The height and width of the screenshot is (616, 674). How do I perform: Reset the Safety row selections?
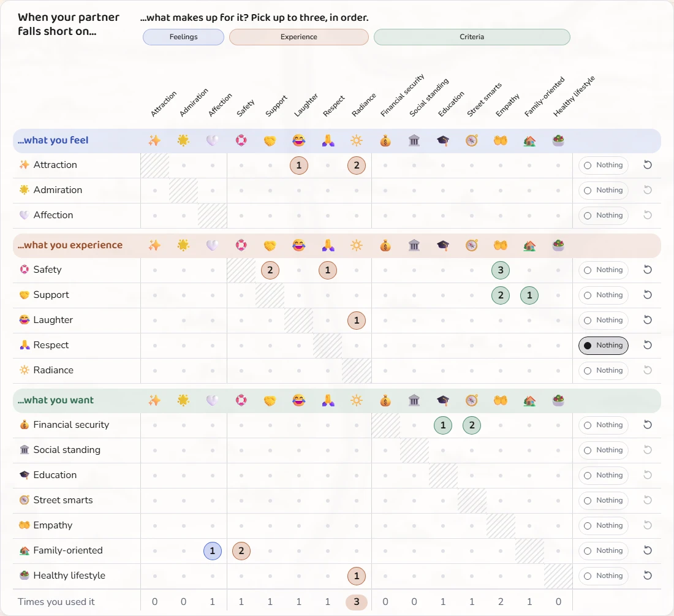pos(648,270)
